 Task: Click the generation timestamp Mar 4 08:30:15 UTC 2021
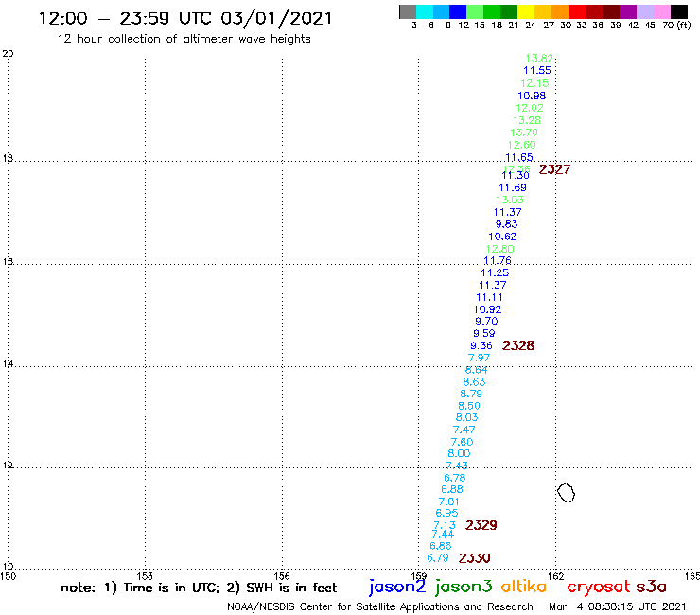tap(618, 606)
